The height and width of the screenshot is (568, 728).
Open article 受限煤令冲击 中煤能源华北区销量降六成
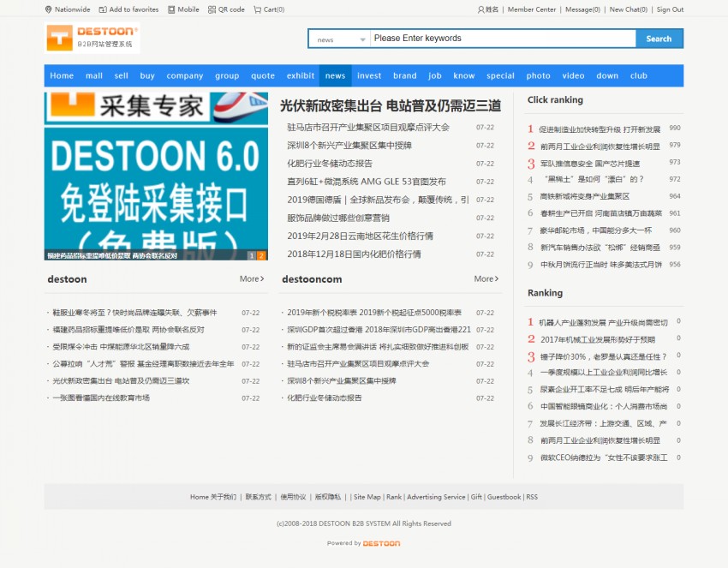point(121,347)
